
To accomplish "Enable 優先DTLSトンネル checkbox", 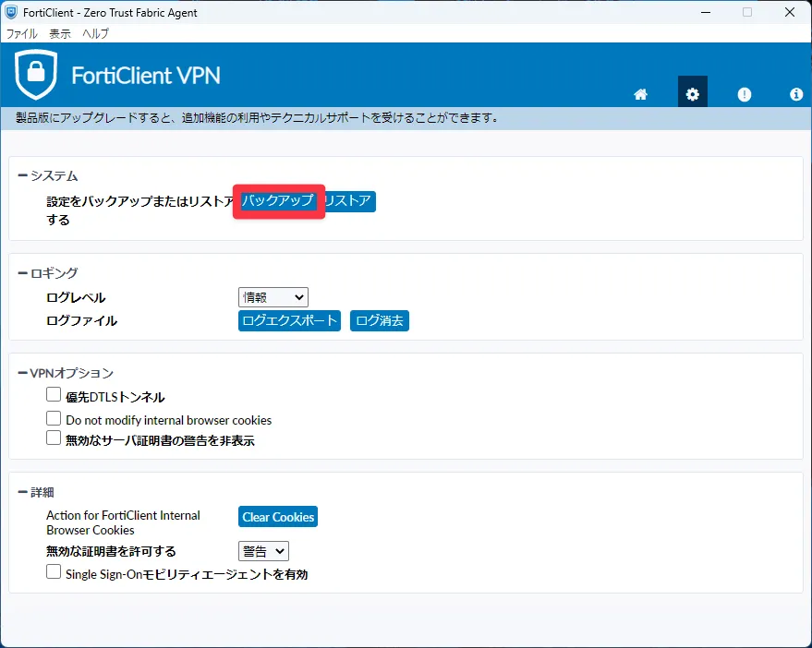I will tap(54, 395).
